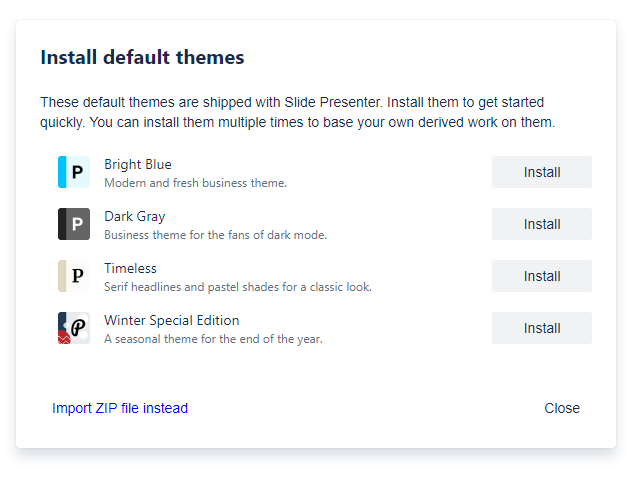Click the 'seasonal theme' description text

pyautogui.click(x=213, y=339)
